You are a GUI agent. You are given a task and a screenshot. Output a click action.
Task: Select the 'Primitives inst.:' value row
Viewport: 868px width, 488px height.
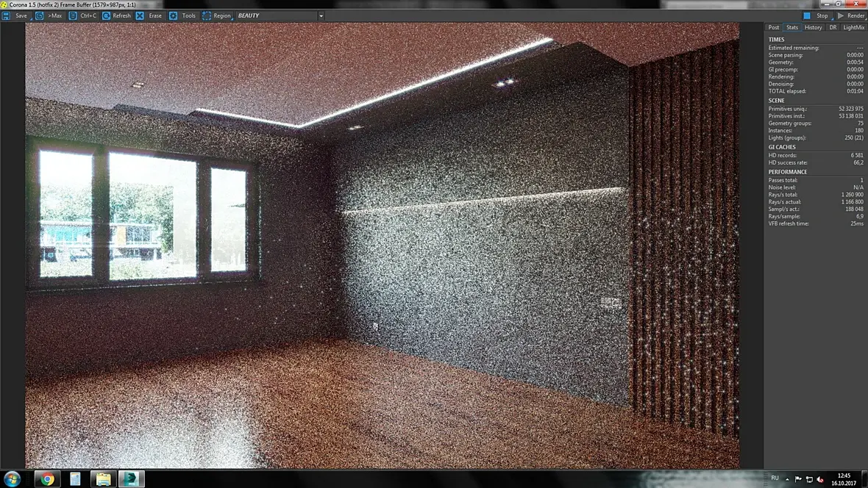pyautogui.click(x=816, y=116)
